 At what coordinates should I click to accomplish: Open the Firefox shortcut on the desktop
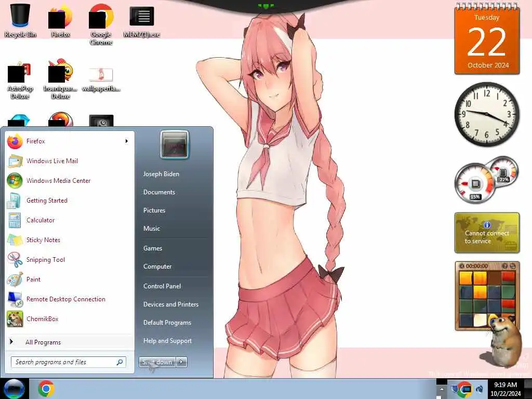pyautogui.click(x=60, y=20)
